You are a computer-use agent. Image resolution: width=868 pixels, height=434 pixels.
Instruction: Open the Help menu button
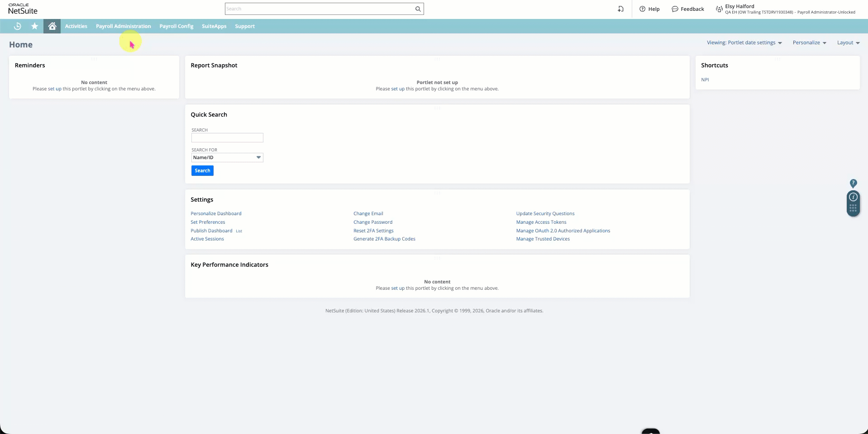[649, 9]
